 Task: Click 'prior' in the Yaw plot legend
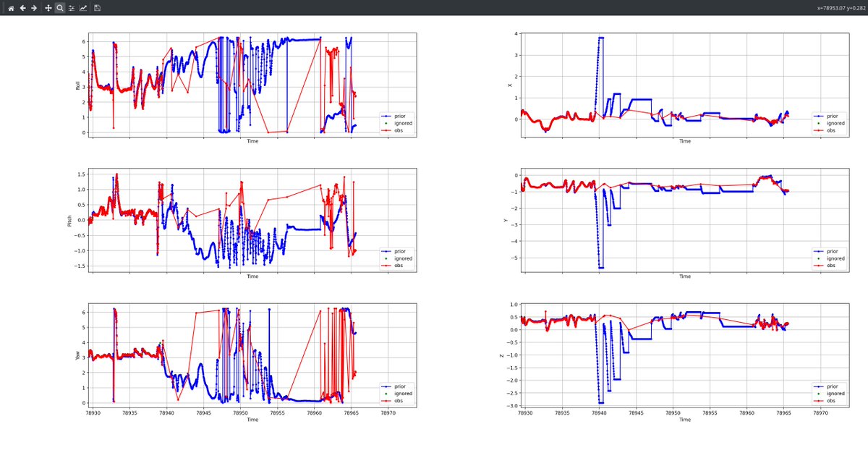click(x=399, y=386)
